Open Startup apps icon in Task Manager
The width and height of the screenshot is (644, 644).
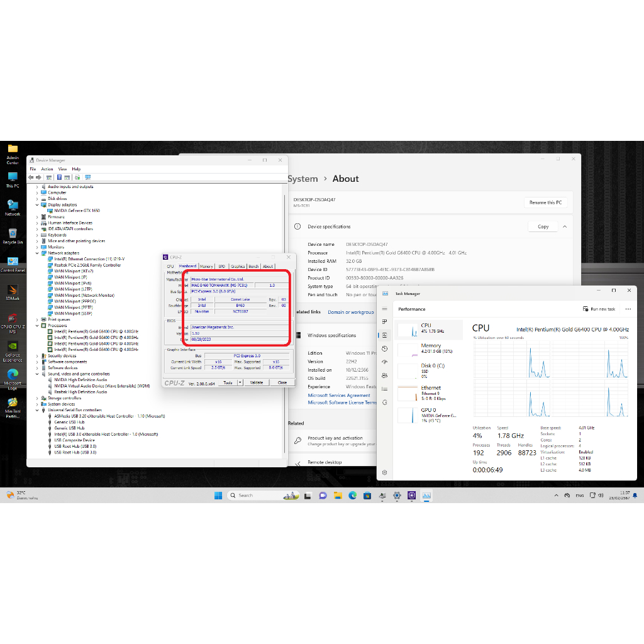[x=385, y=362]
